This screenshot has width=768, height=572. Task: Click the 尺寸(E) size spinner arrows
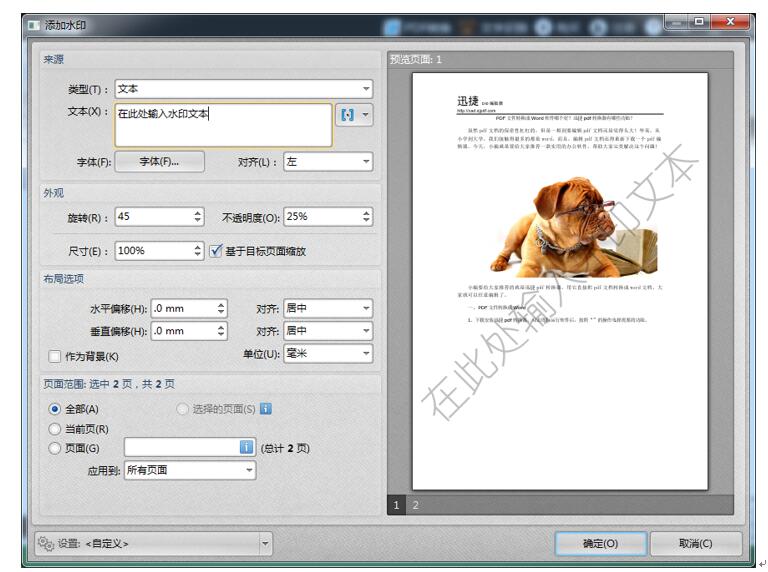pos(198,251)
